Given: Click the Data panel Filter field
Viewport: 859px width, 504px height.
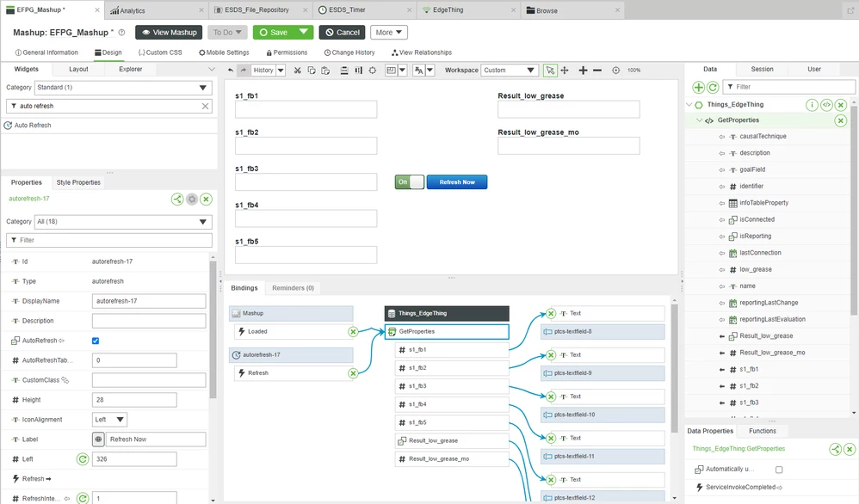Looking at the screenshot, I should coord(788,87).
